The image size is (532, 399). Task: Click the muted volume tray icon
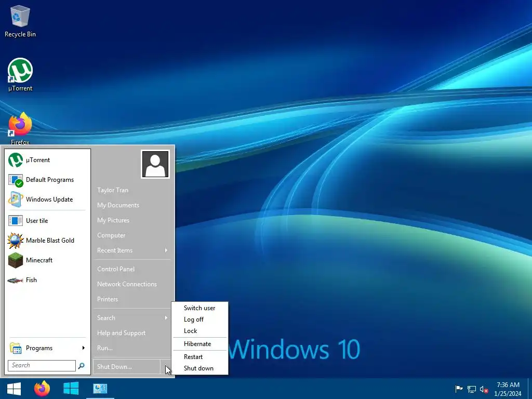point(484,389)
